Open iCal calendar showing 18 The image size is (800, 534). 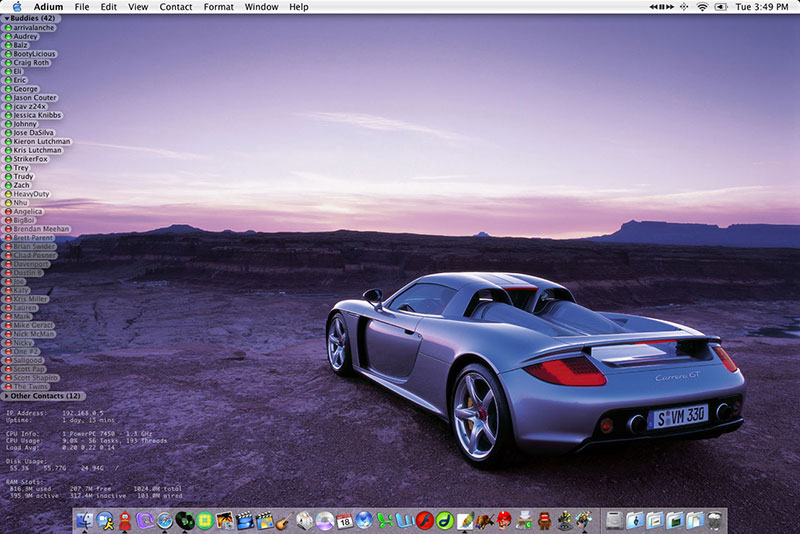coord(344,521)
